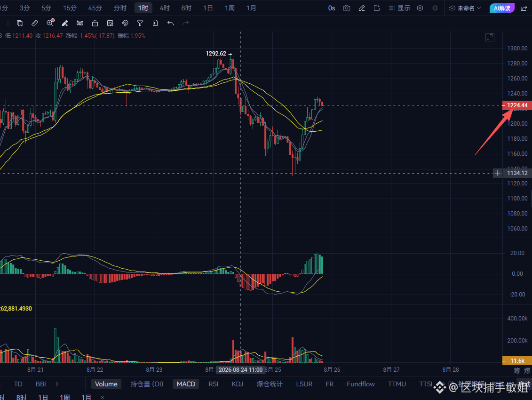
Task: Toggle the FR indicator
Action: [x=329, y=384]
